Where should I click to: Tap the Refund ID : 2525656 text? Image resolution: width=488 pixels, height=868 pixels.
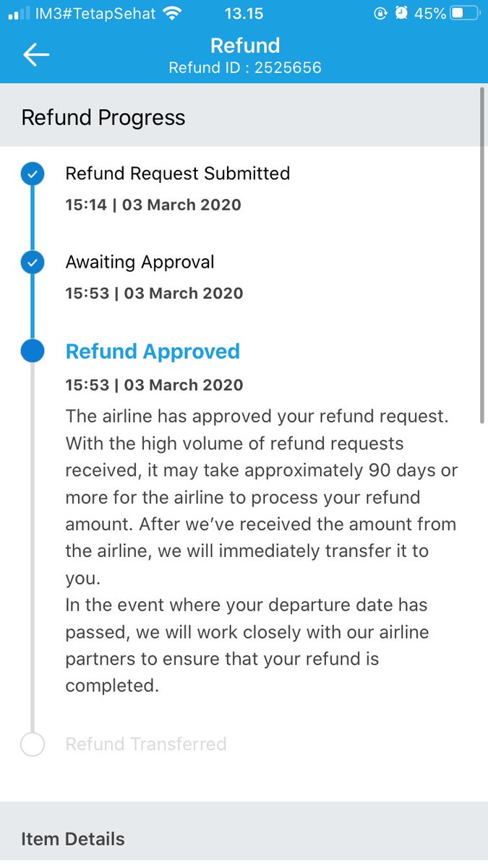point(245,68)
